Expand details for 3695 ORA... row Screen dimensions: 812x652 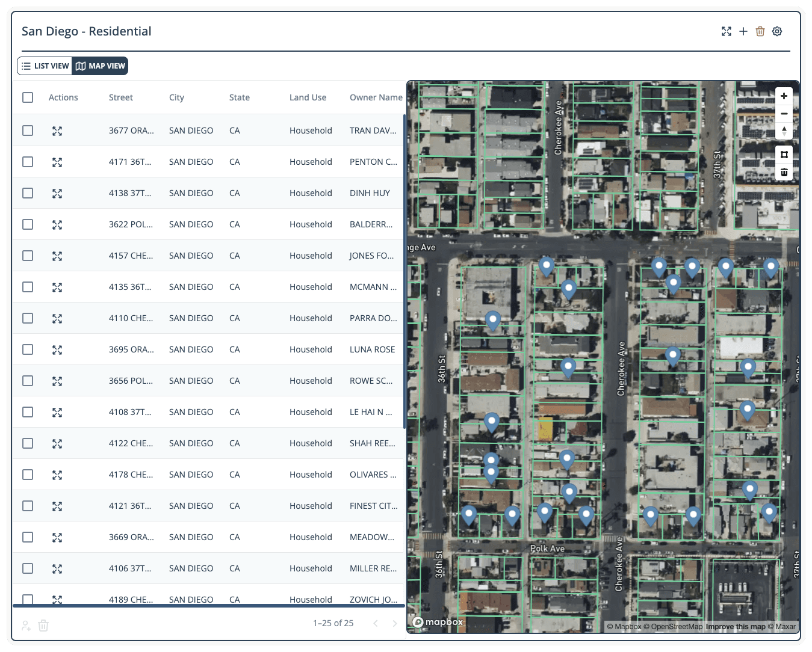[x=57, y=350]
